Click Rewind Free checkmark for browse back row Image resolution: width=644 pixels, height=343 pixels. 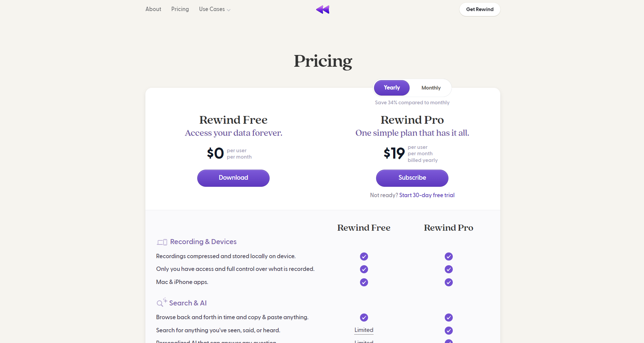(x=364, y=318)
